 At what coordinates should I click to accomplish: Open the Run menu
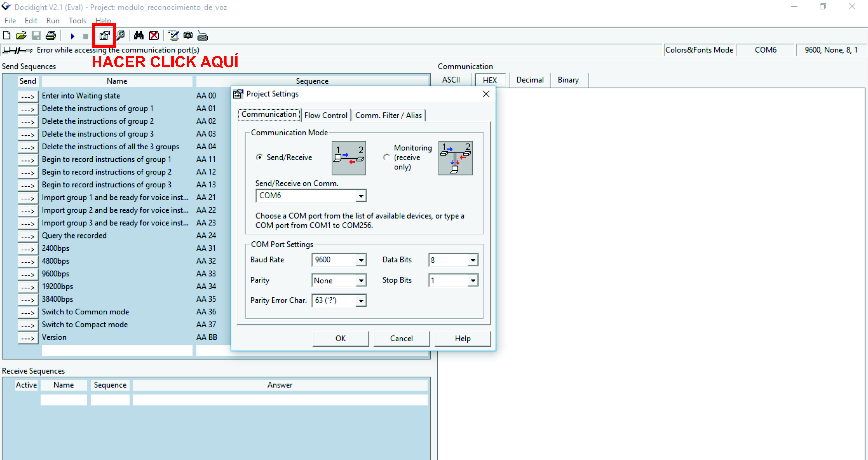click(x=53, y=21)
